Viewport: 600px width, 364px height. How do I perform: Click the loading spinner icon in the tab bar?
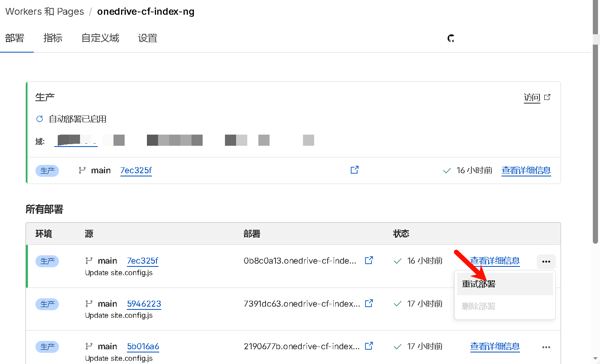click(x=451, y=39)
